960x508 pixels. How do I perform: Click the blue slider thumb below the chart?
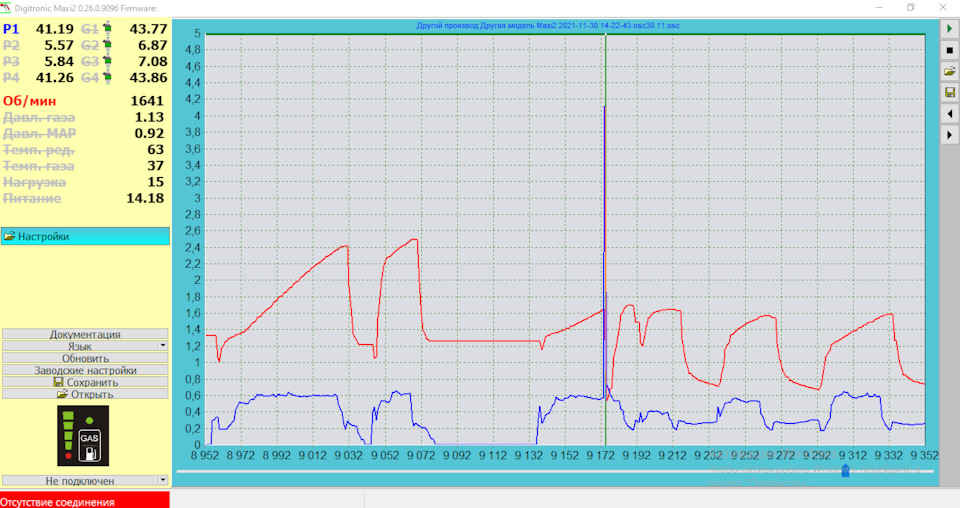click(846, 471)
